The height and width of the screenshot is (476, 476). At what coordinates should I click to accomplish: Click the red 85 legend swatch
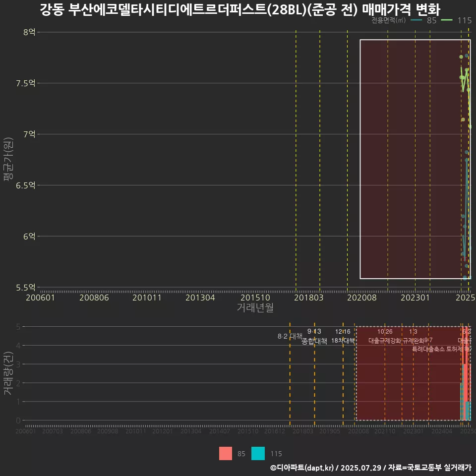point(225,453)
